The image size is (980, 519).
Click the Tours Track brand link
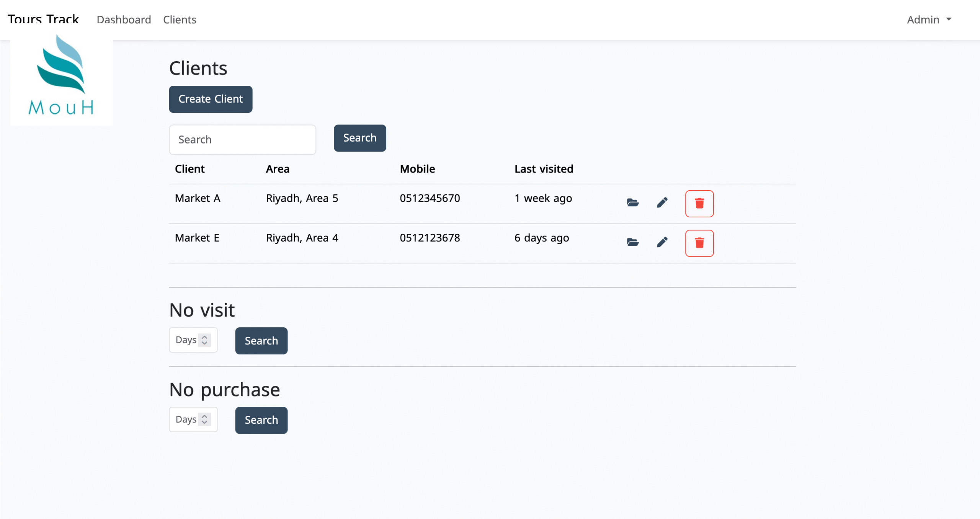tap(43, 19)
